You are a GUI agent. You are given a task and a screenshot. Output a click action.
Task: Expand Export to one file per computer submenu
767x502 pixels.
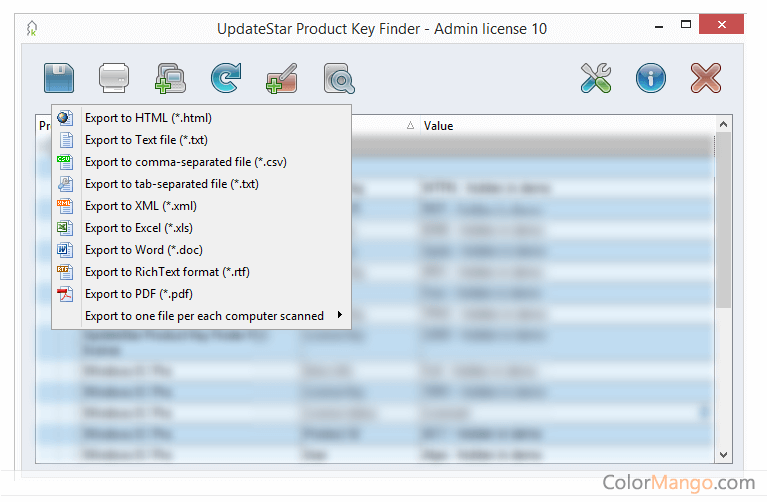(204, 316)
